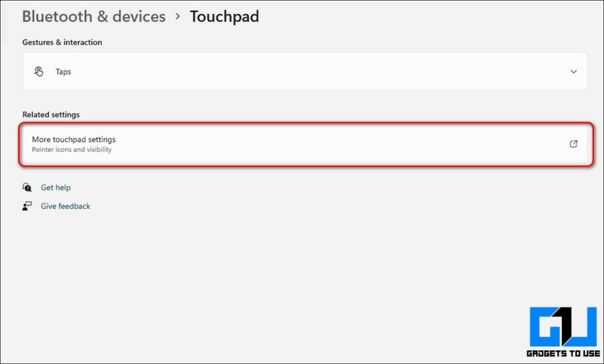Click the external link icon on More touchpad settings
The width and height of the screenshot is (604, 364).
point(573,144)
